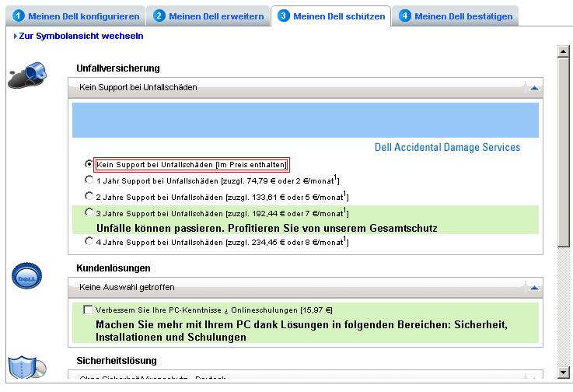Screen dimensions: 573x392
Task: Select 1 Jahr Support bei Unfallschäden
Action: tap(89, 180)
